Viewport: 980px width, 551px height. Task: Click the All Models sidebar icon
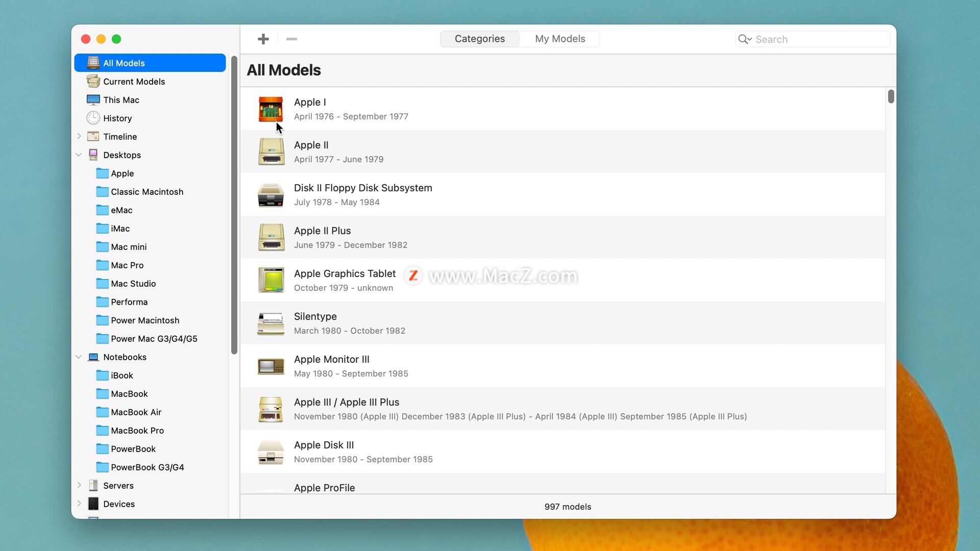(93, 63)
